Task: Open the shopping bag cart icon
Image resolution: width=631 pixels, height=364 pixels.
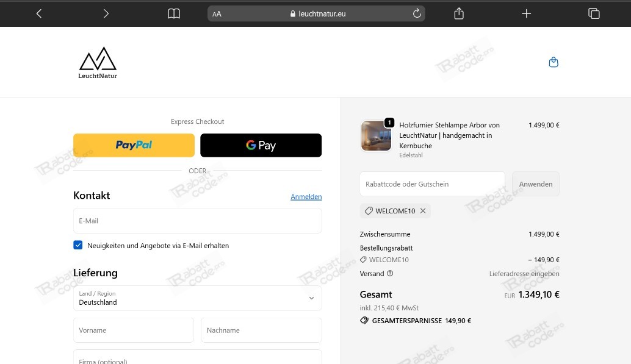Action: (553, 62)
